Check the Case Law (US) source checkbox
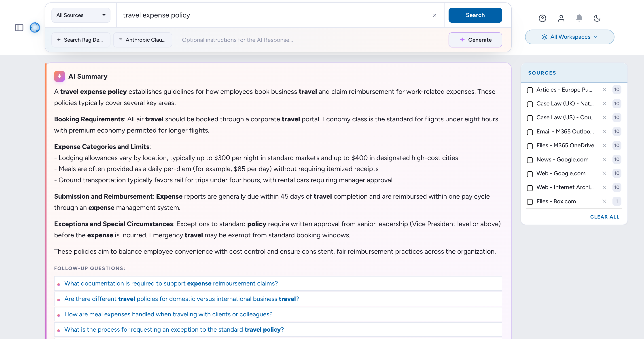Image resolution: width=644 pixels, height=339 pixels. coord(530,118)
